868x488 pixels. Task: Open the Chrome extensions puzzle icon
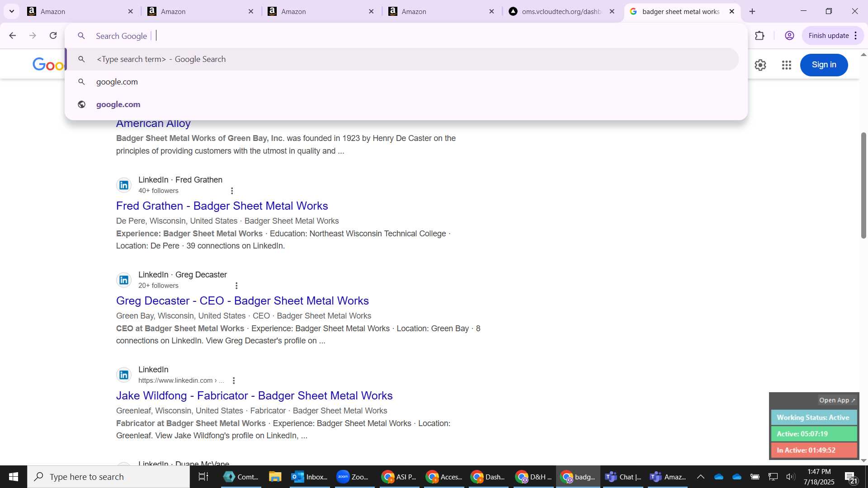point(759,36)
